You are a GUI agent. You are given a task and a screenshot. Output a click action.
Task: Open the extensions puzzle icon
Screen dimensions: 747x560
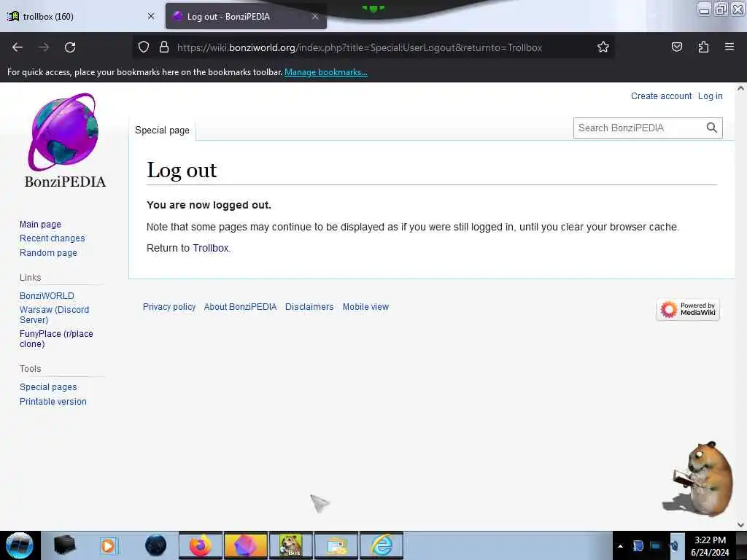pyautogui.click(x=703, y=47)
